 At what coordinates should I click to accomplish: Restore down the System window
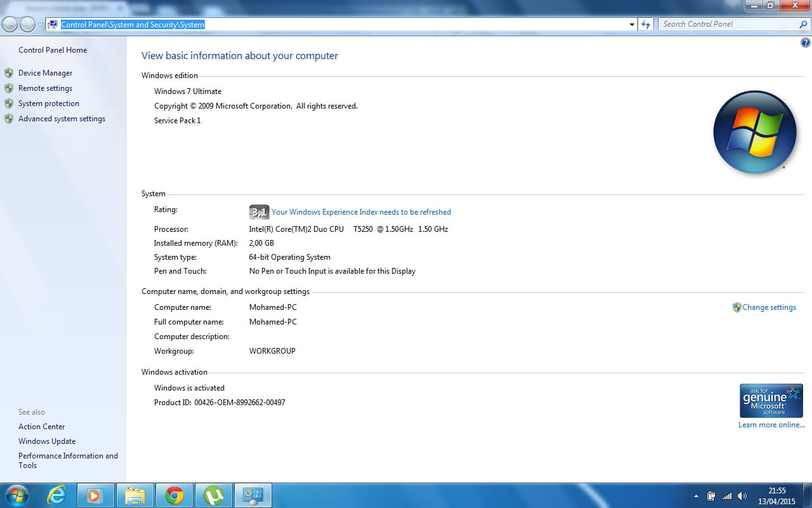click(x=770, y=6)
